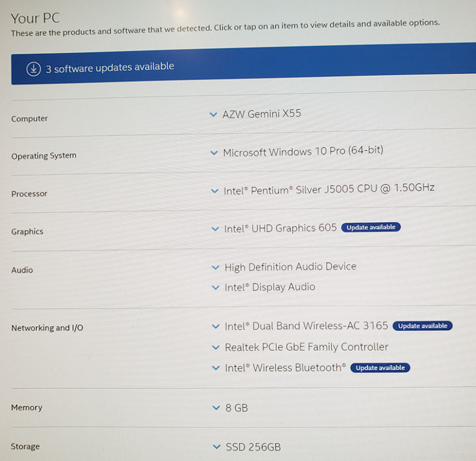This screenshot has height=461, width=476.
Task: Click Update available badge for Wireless Bluetooth
Action: (380, 368)
